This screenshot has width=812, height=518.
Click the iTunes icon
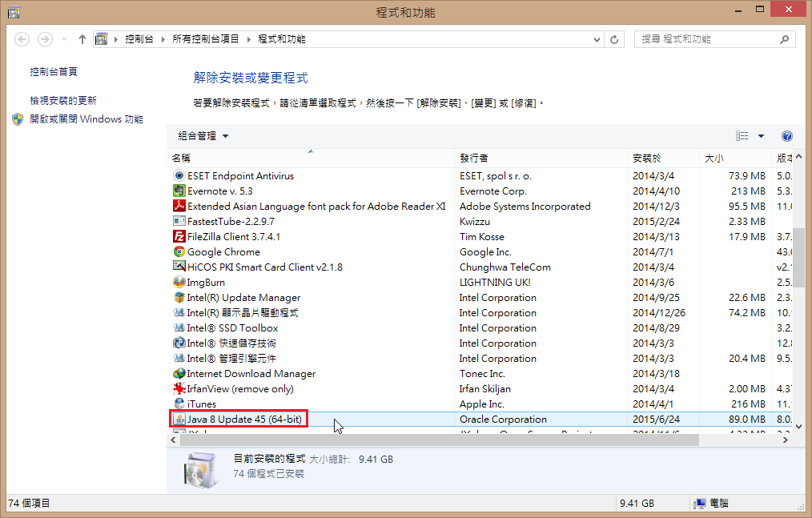point(179,404)
